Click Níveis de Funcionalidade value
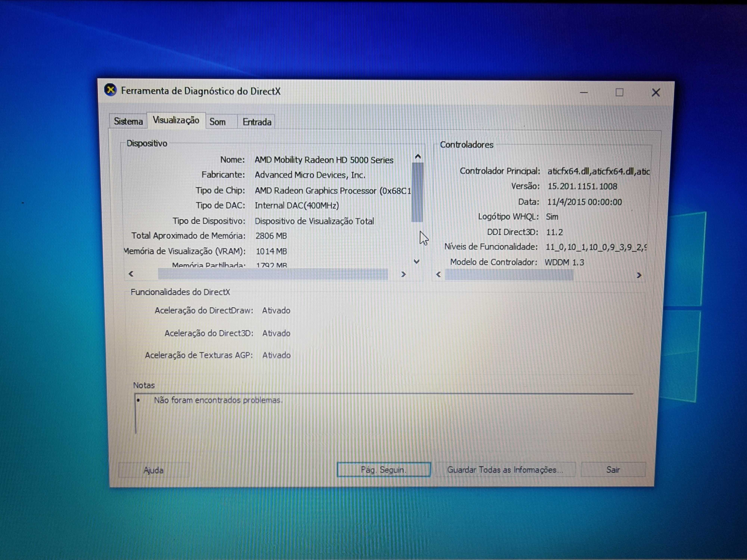This screenshot has width=747, height=560. (596, 247)
